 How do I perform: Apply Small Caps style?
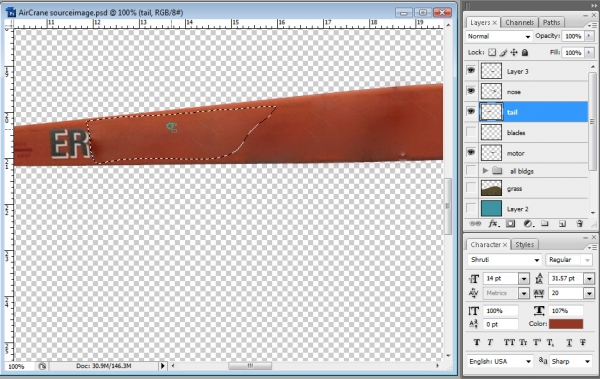[x=523, y=342]
